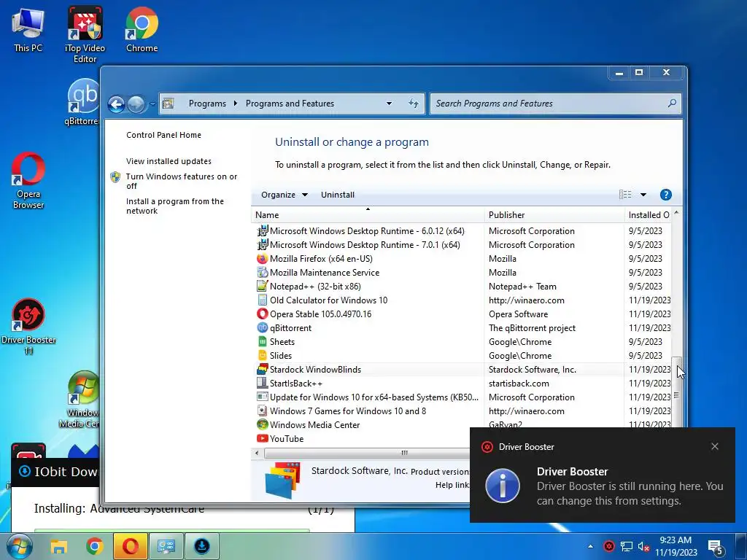Click Programs and Features breadcrumb

(290, 104)
